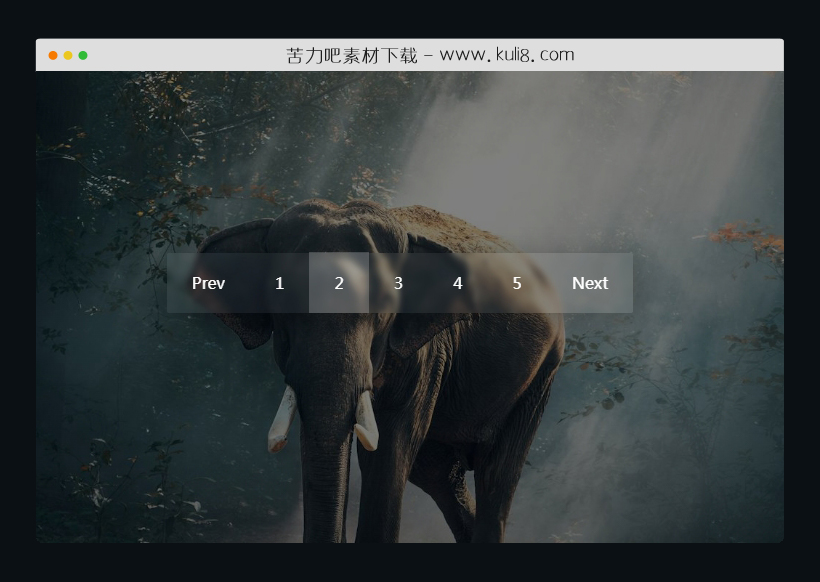Click the orange dot in title bar
Viewport: 820px width, 582px height.
(x=53, y=55)
